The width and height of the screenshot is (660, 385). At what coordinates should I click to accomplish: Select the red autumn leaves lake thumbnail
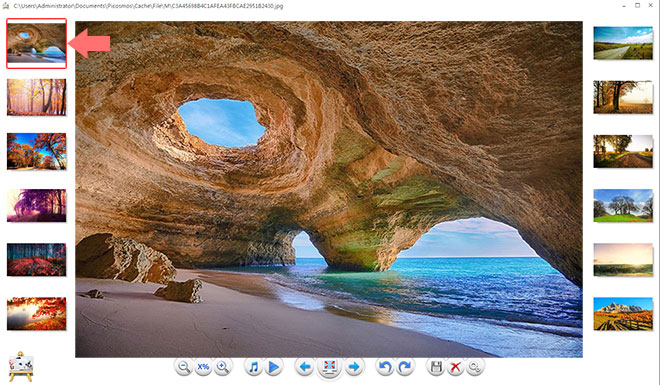(x=37, y=313)
